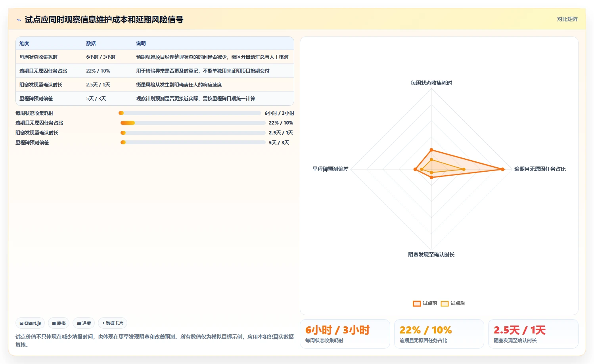
Task: Select the 进度 tag chip
Action: click(84, 323)
